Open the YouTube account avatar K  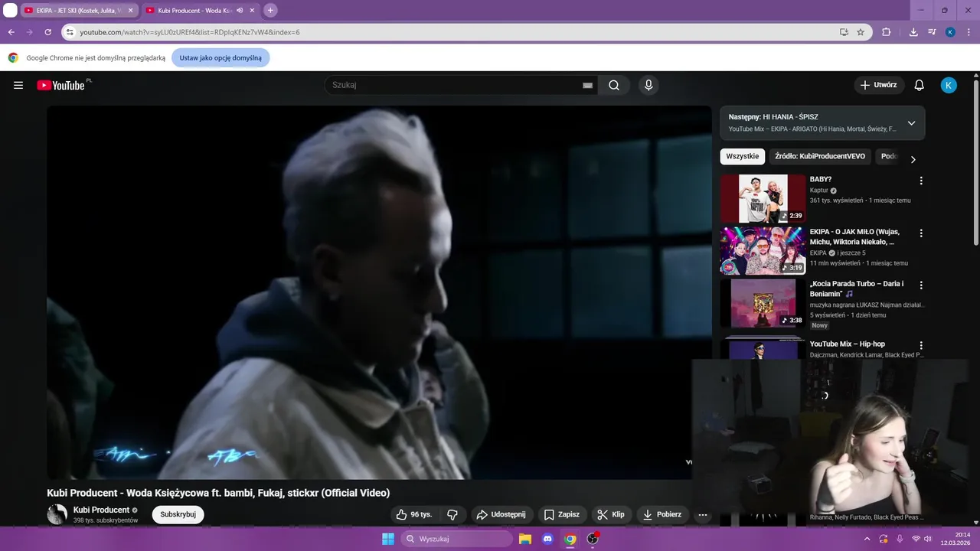click(x=949, y=85)
